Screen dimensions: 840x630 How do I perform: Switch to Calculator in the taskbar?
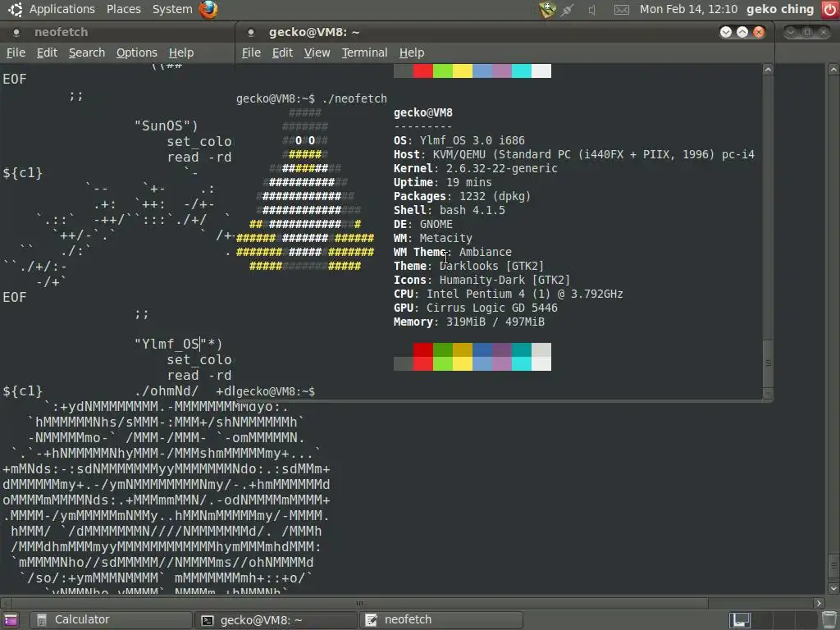[x=111, y=620]
